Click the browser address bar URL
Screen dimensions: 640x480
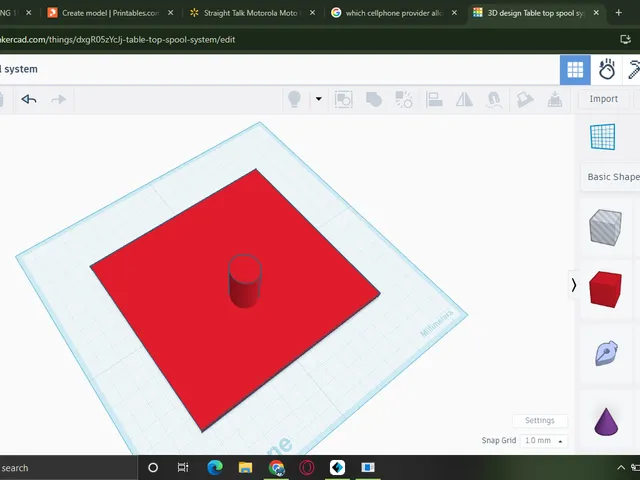coord(118,40)
